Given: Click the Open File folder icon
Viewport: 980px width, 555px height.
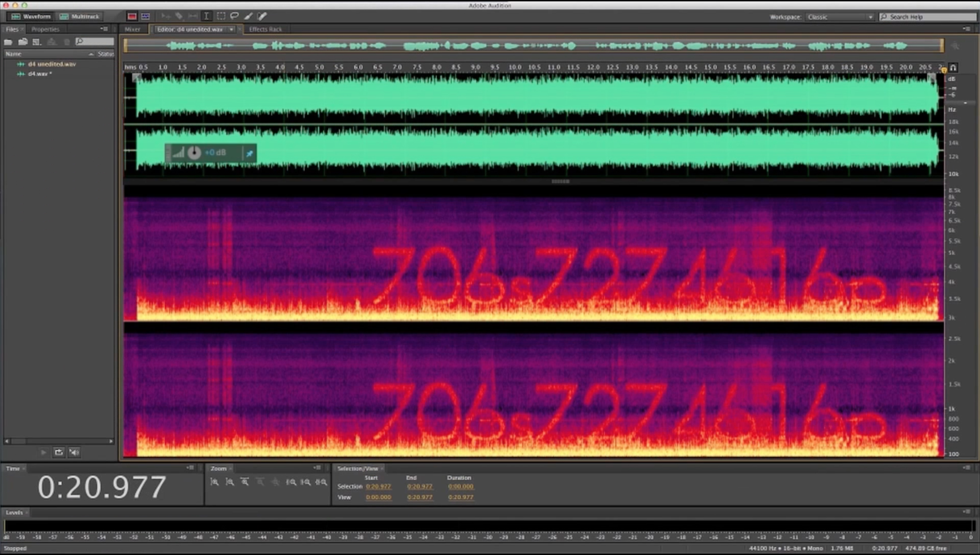Looking at the screenshot, I should (8, 42).
